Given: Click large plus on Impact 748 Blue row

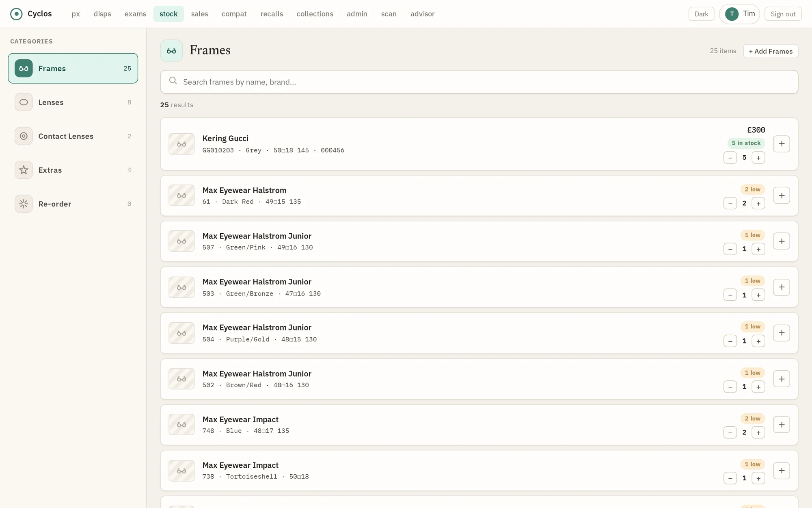Looking at the screenshot, I should [782, 425].
